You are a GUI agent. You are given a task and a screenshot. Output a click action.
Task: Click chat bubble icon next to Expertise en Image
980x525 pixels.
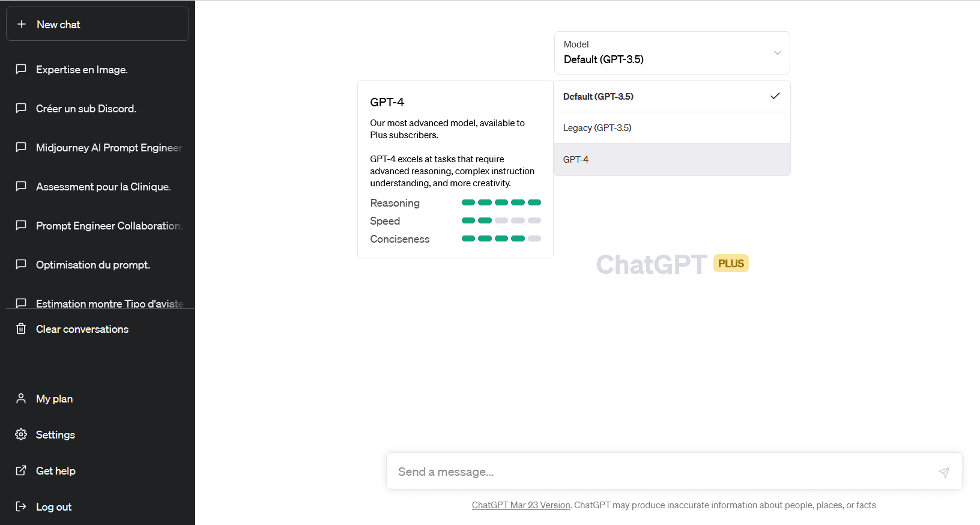(x=21, y=69)
